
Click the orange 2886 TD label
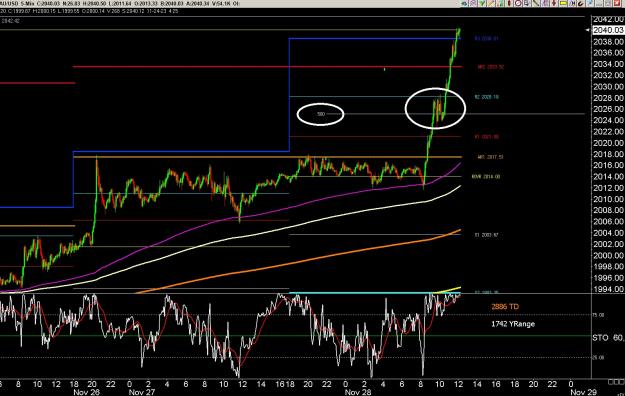coord(505,307)
